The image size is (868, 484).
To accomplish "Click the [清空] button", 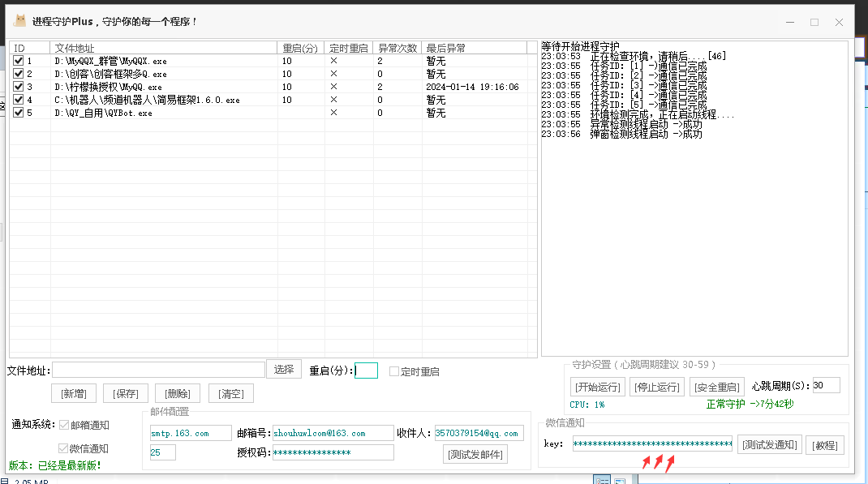I will coord(231,394).
